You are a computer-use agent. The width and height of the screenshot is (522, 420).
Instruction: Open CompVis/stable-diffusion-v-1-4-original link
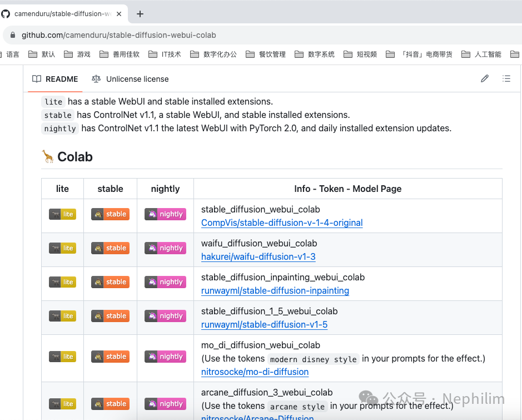pyautogui.click(x=282, y=223)
